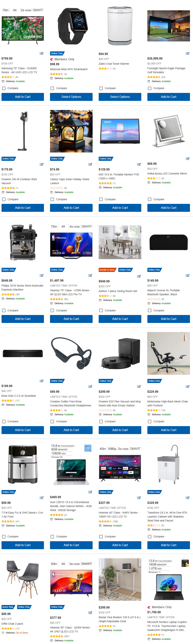193x644 pixels.
Task: Add Motionwise Mesh Chair to cart
Action: (169, 430)
